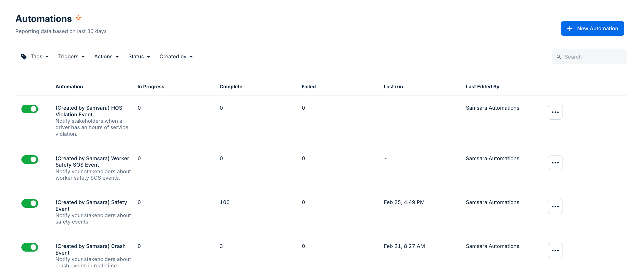Toggle the Crash Event automation switch

(30, 247)
